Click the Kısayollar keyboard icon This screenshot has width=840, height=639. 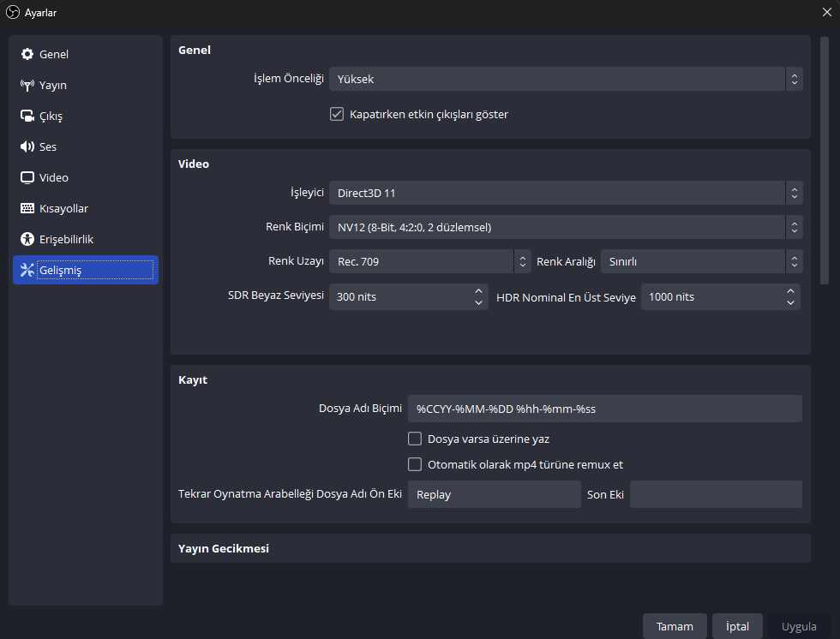[27, 208]
